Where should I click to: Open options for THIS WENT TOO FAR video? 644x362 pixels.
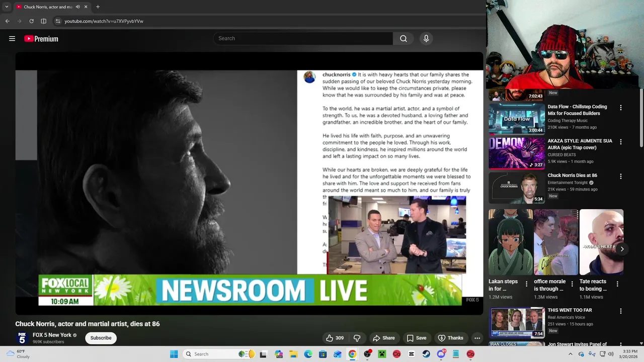621,311
